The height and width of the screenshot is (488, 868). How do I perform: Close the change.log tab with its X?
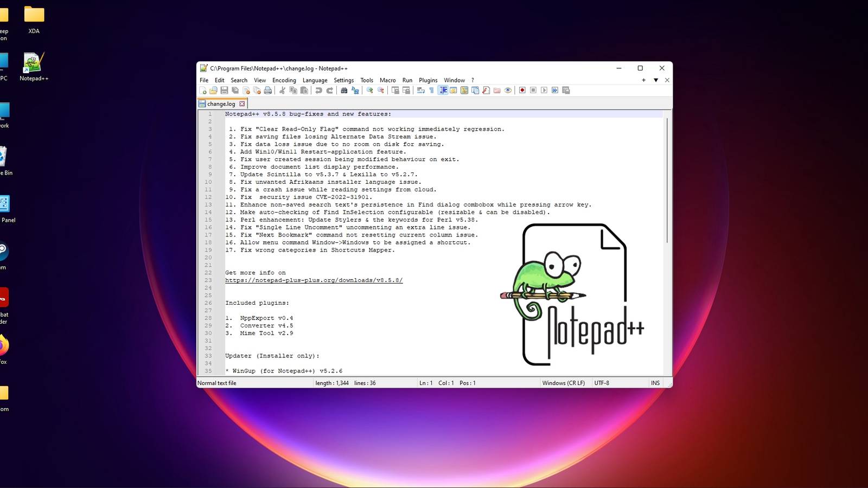click(242, 104)
